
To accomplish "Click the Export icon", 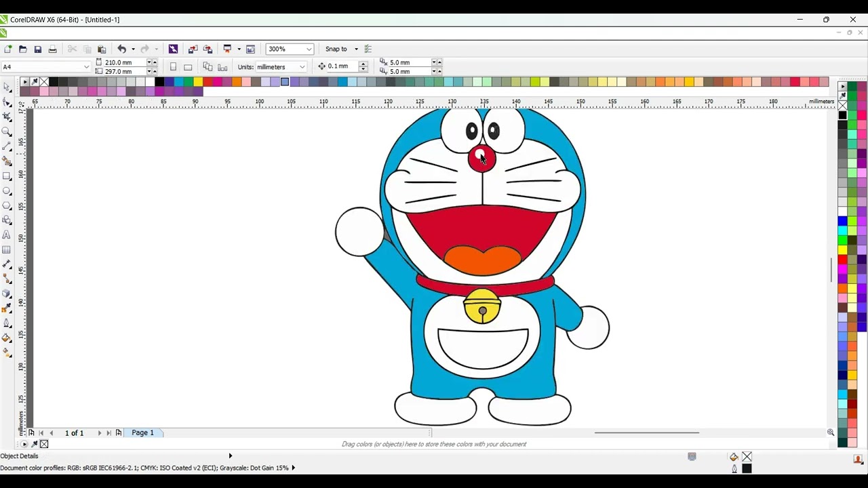I will click(x=208, y=49).
